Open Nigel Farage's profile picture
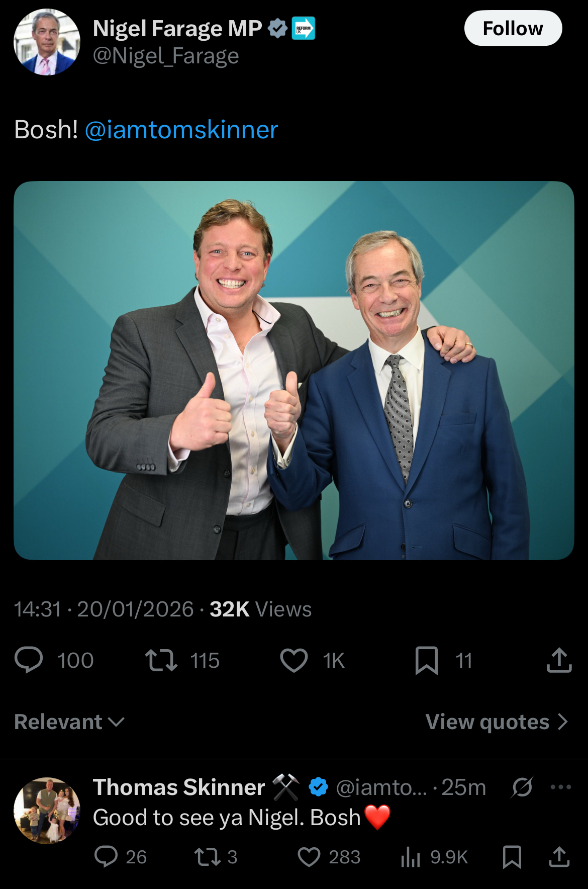This screenshot has height=889, width=588. (47, 42)
